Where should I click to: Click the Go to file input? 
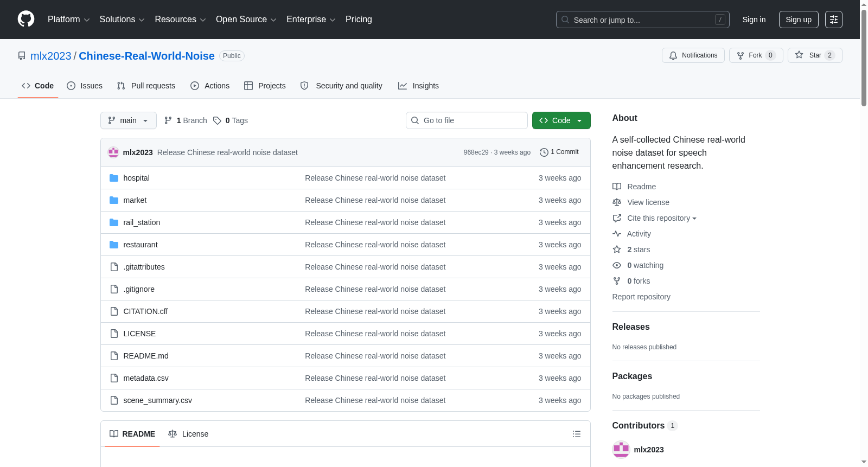[x=467, y=120]
